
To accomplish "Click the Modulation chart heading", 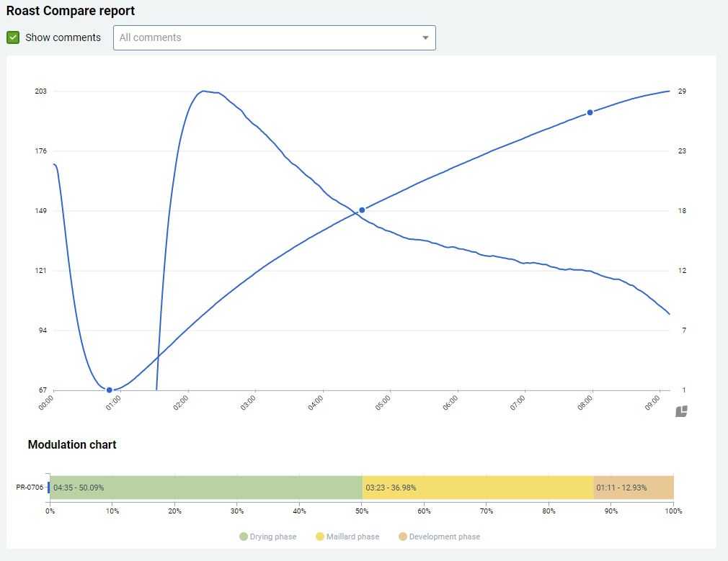I will click(72, 444).
